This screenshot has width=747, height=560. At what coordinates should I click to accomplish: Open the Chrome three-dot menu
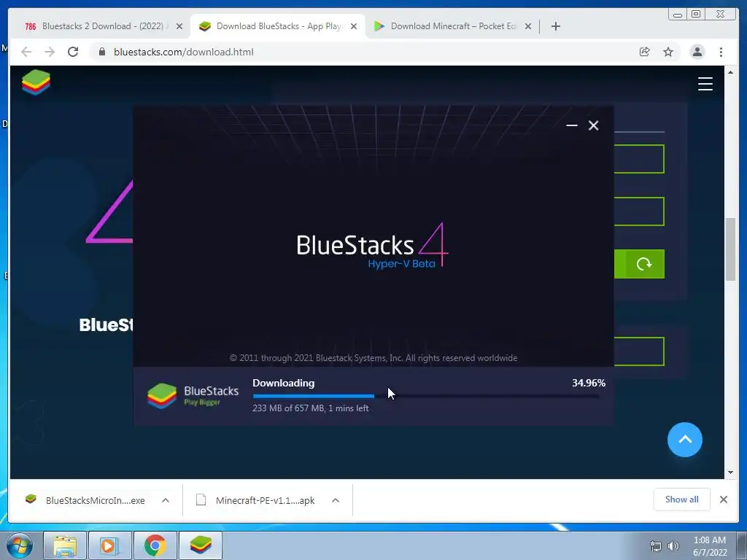pos(721,52)
